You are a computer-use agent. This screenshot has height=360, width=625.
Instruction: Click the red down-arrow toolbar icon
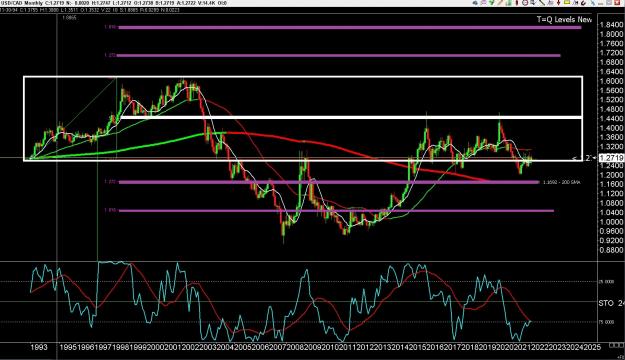pyautogui.click(x=558, y=2)
